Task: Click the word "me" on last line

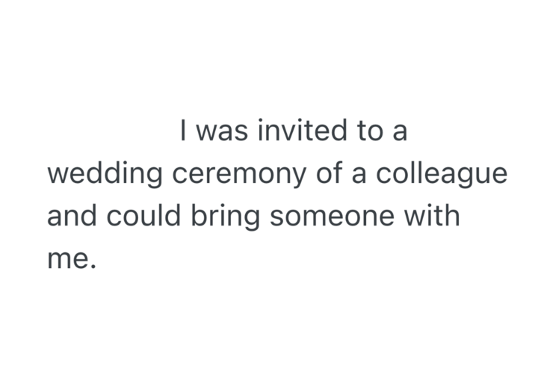Action: [x=67, y=261]
